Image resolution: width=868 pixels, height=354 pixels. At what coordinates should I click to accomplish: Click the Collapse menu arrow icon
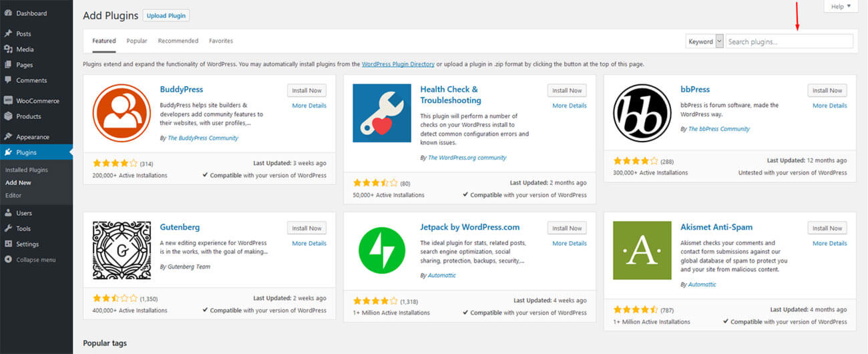8,260
